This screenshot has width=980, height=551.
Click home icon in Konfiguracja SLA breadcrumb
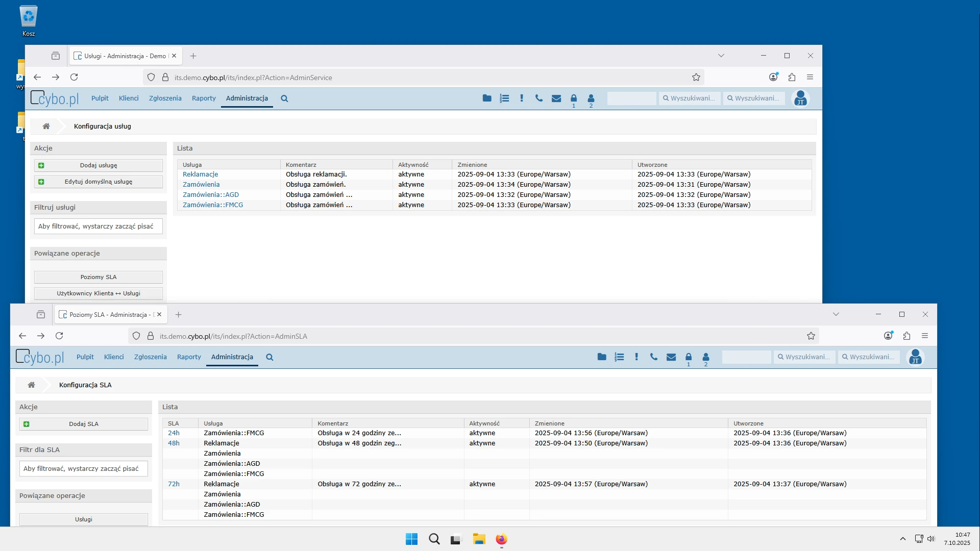pyautogui.click(x=32, y=385)
